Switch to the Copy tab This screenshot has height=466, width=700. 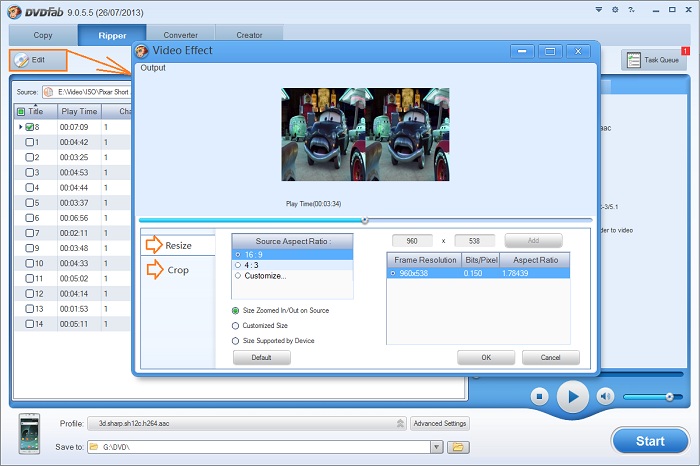43,35
